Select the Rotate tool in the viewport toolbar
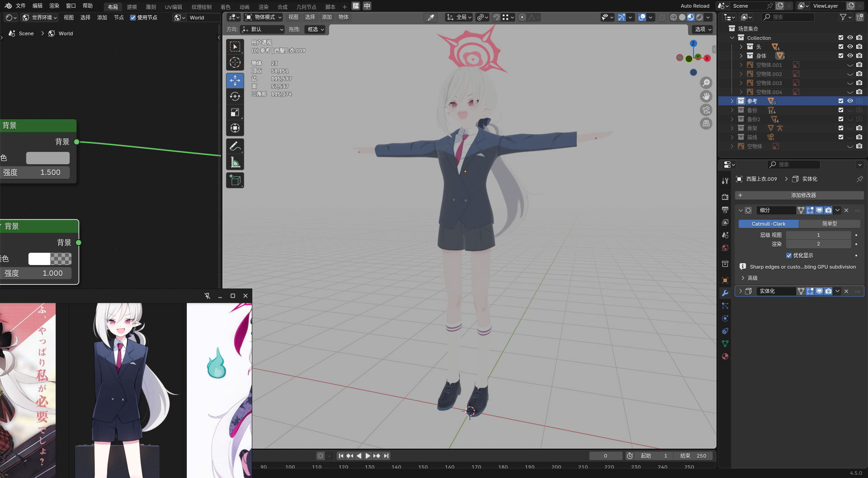 235,96
